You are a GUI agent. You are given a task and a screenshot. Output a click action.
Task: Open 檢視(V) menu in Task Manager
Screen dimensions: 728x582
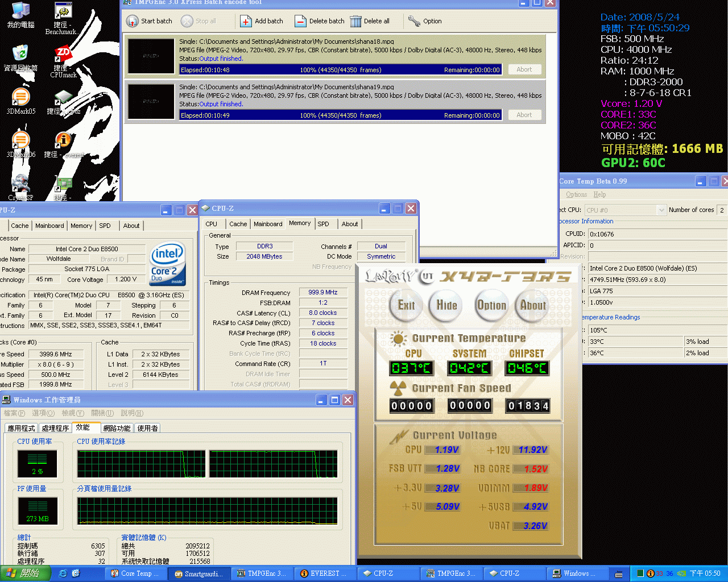click(x=73, y=413)
